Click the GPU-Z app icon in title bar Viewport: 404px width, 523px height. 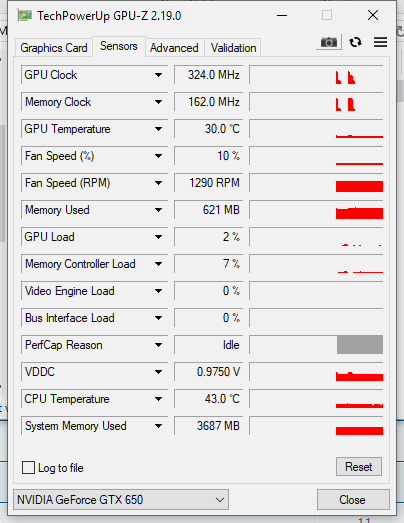point(25,16)
